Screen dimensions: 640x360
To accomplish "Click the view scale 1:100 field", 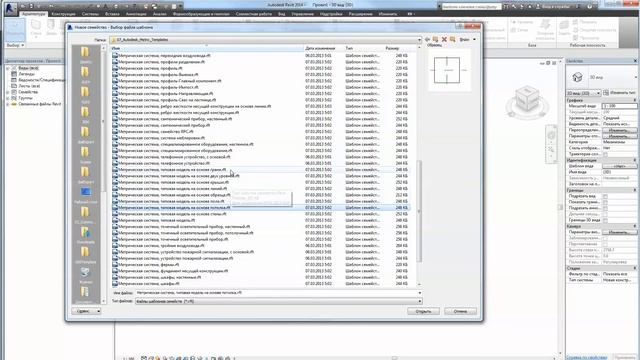I will [619, 106].
